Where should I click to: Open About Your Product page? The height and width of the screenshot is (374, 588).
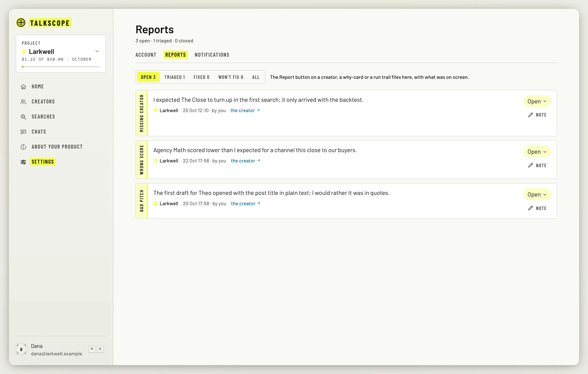(57, 147)
